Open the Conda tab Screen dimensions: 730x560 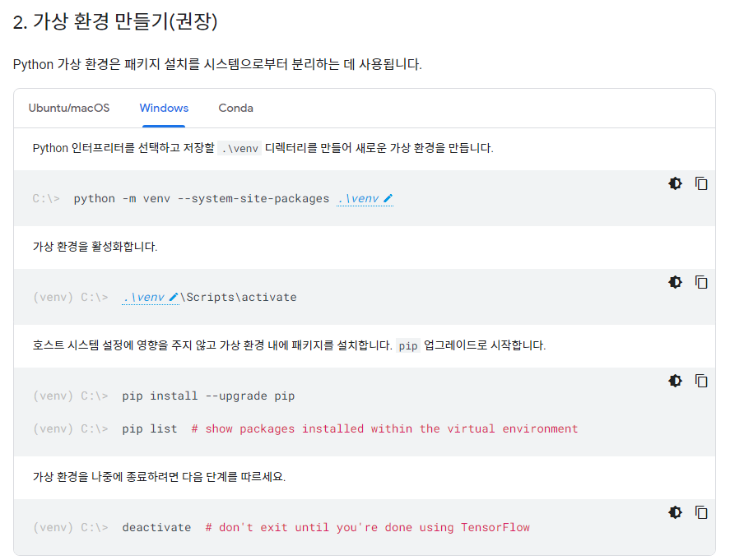point(235,108)
